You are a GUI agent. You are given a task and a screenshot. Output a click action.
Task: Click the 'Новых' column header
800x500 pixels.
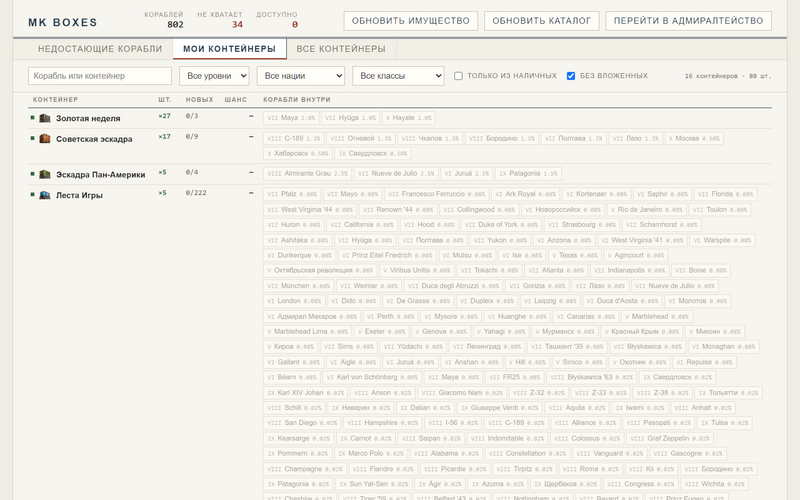[199, 99]
